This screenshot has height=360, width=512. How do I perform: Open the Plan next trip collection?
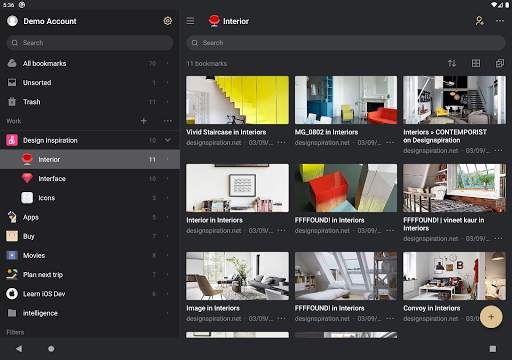pos(90,275)
